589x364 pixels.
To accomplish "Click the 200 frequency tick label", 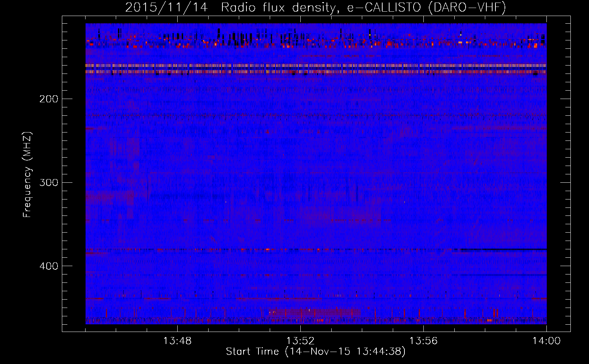I will (49, 99).
